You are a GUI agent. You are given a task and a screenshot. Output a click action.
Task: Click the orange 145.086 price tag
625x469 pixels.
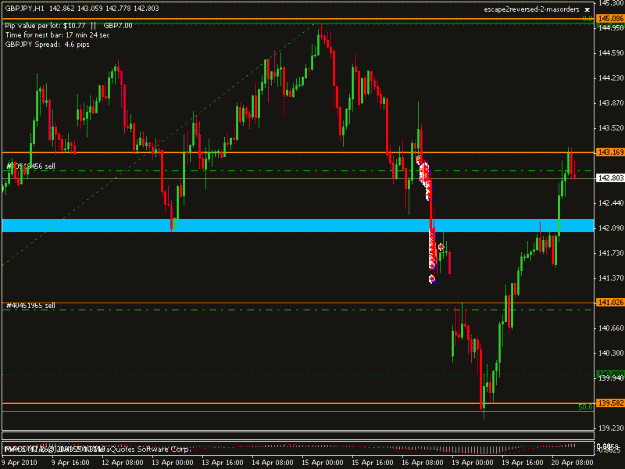coord(609,18)
